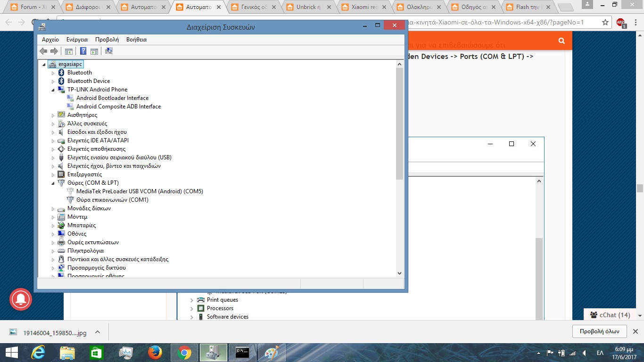Viewport: 644px width, 362px height.
Task: Click the language indicator ΕΛ in the tray
Action: pyautogui.click(x=600, y=353)
